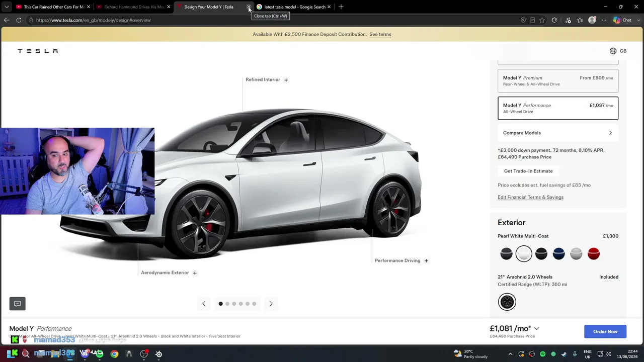Image resolution: width=644 pixels, height=362 pixels.
Task: Open volume control in system tray
Action: tap(608, 354)
